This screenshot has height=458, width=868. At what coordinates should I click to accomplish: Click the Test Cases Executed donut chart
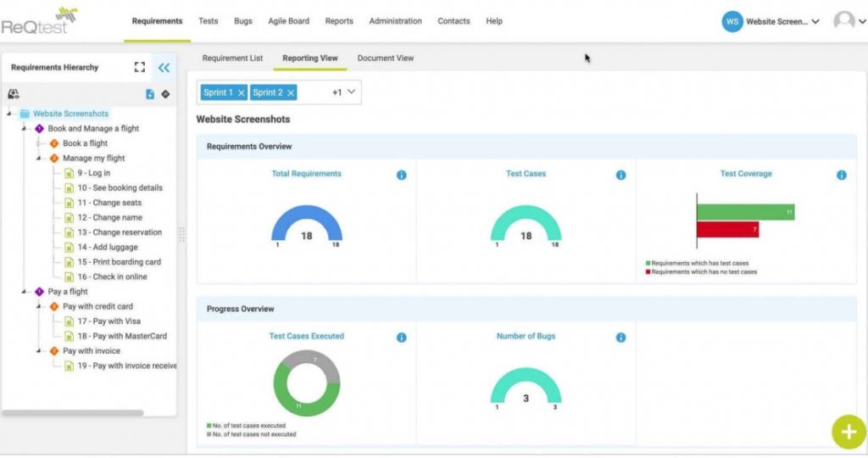coord(307,383)
